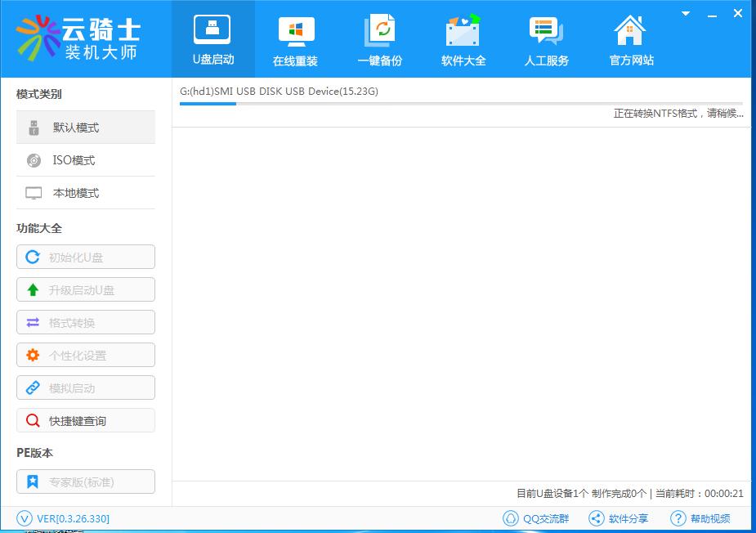The height and width of the screenshot is (533, 756).
Task: Select 默认模式 in mode list
Action: click(x=86, y=128)
